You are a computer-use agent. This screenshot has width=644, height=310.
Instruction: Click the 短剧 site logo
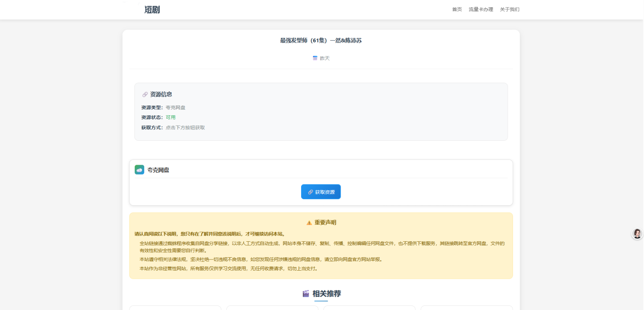tap(152, 9)
